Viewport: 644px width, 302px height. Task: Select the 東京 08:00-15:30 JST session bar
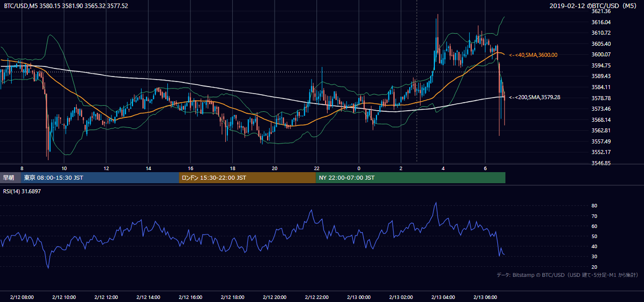tap(100, 178)
